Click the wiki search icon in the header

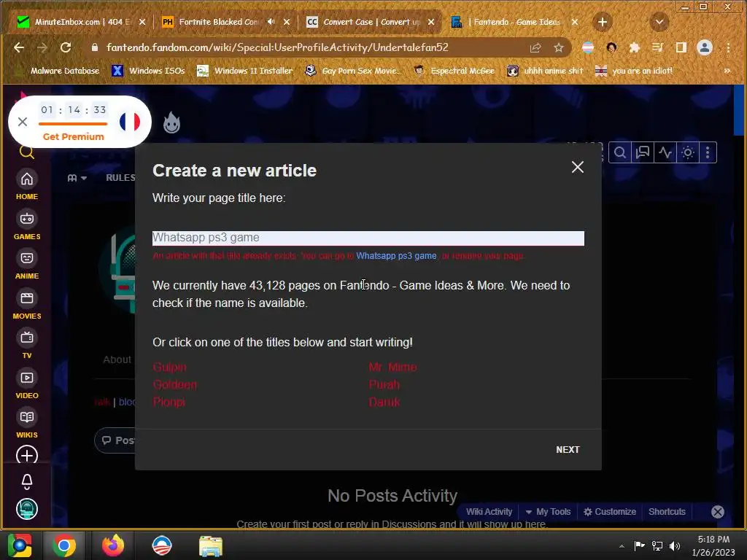(x=620, y=152)
